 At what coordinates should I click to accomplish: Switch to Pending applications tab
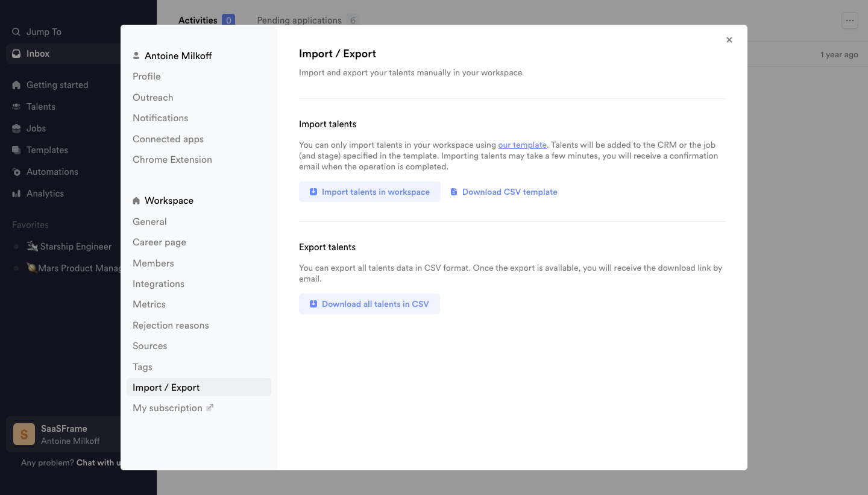pyautogui.click(x=308, y=20)
